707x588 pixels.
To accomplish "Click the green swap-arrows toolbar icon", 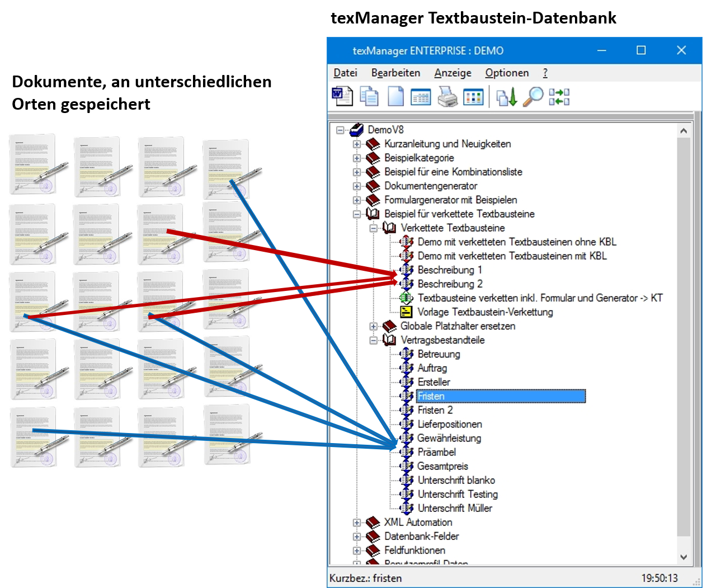I will tap(559, 97).
